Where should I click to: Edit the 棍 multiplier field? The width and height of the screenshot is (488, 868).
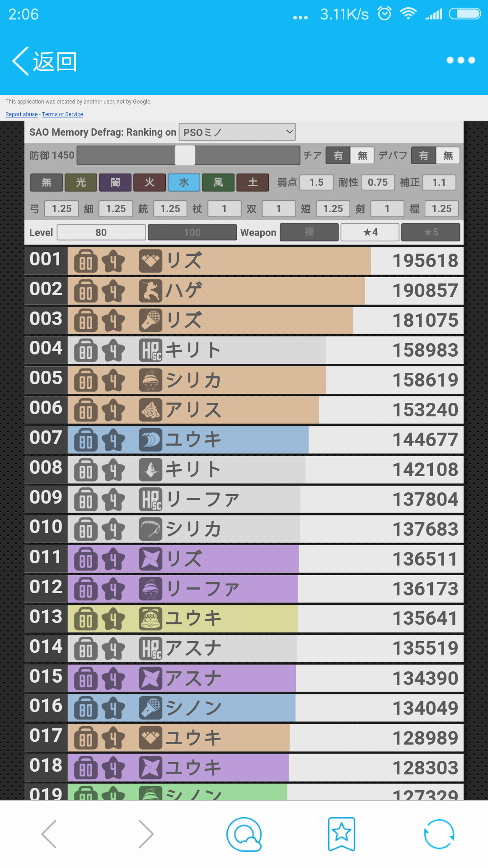pos(441,208)
